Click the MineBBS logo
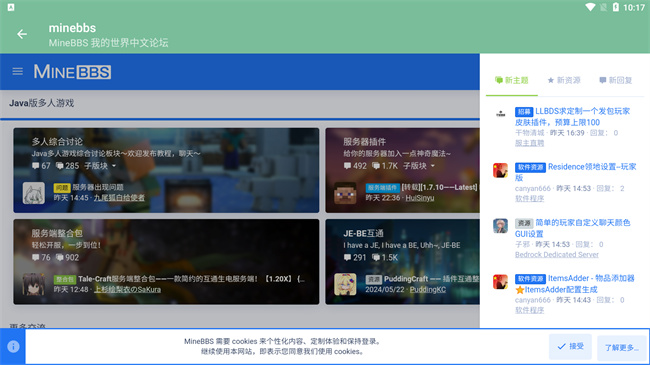 [72, 72]
